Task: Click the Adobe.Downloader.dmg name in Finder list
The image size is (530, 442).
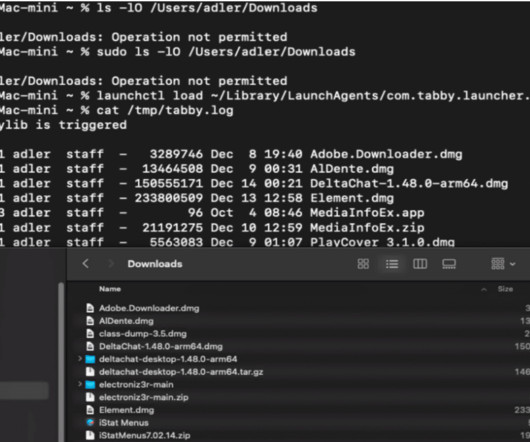Action: pyautogui.click(x=149, y=308)
